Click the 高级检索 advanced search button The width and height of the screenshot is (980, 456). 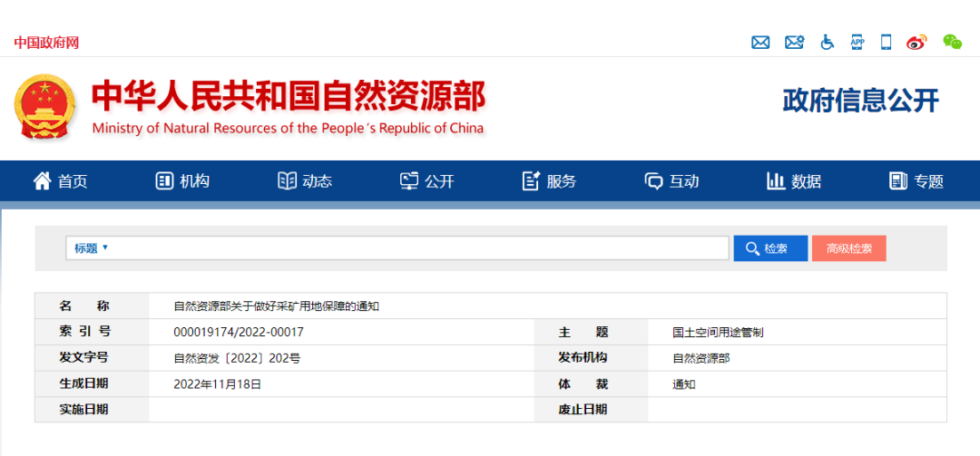[x=848, y=248]
